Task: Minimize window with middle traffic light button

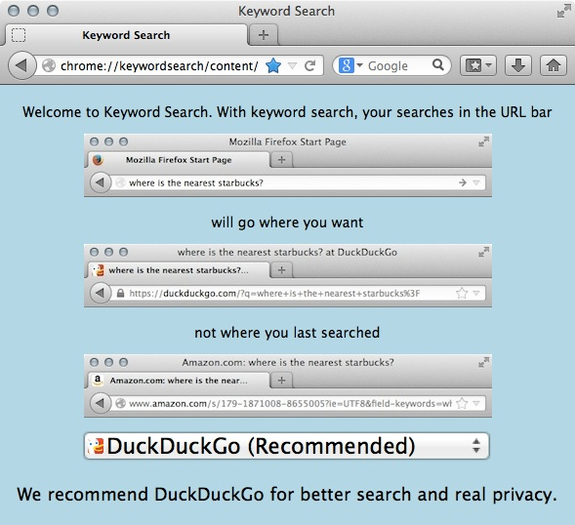Action: click(x=33, y=11)
